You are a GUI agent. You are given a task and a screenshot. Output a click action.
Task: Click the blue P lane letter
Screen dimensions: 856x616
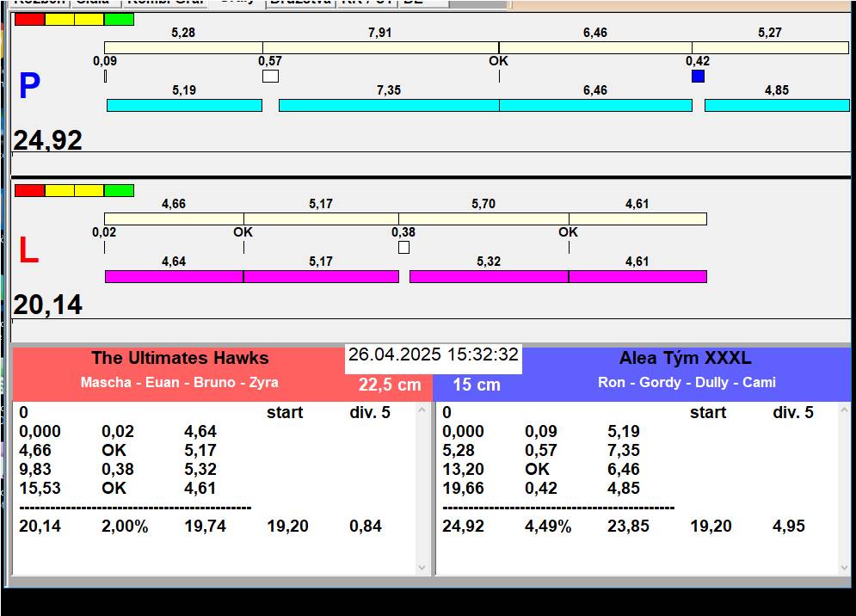coord(29,87)
